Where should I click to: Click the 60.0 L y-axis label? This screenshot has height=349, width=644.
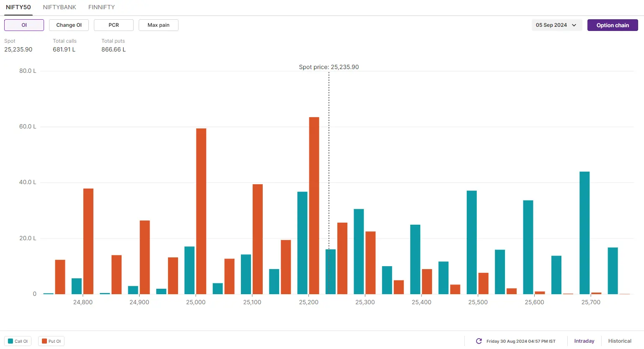click(x=28, y=126)
